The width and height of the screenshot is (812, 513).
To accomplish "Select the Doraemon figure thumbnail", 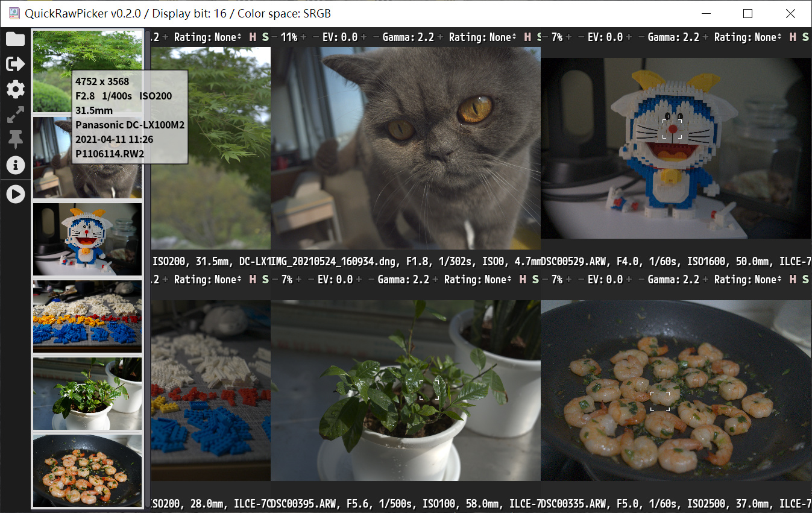I will 87,239.
